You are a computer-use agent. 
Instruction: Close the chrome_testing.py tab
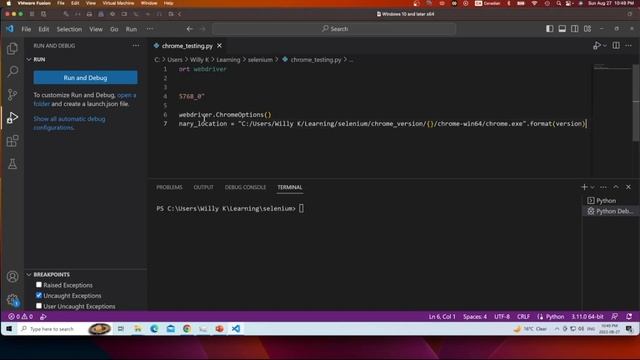(x=220, y=46)
